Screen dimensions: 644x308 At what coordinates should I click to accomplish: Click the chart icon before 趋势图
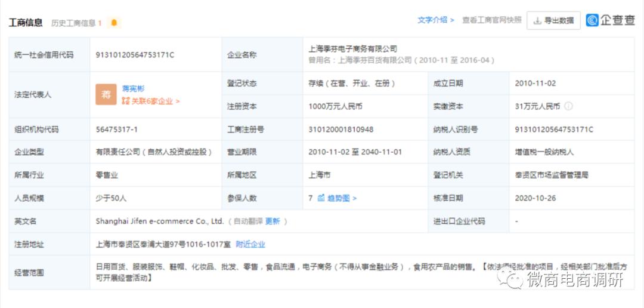coord(321,198)
